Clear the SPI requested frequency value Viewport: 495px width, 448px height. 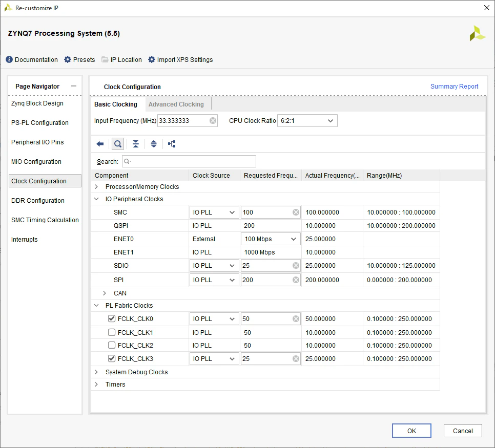296,280
